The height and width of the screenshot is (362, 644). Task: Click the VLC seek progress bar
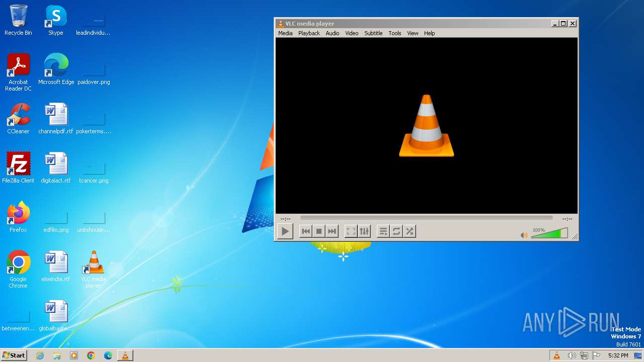(426, 218)
